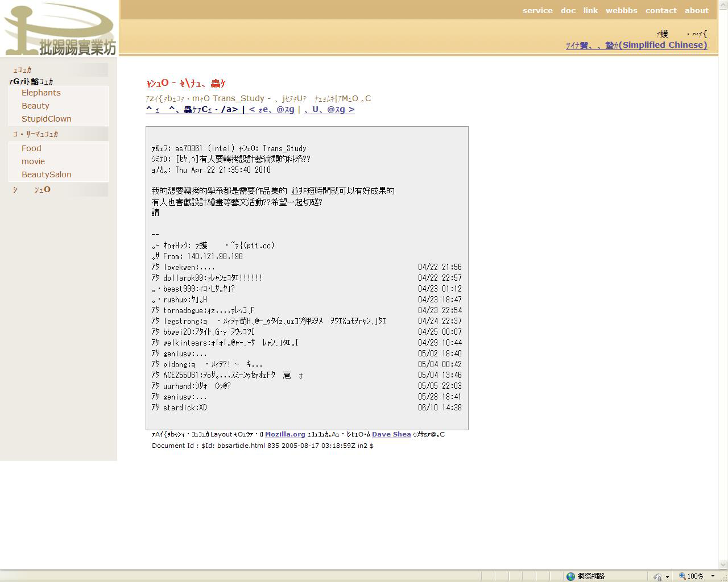Screen dimensions: 728x582
Task: Open the Food board link
Action: (31, 148)
